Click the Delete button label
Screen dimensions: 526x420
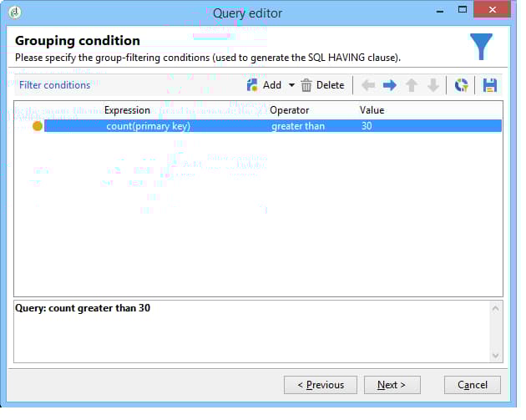[x=330, y=85]
